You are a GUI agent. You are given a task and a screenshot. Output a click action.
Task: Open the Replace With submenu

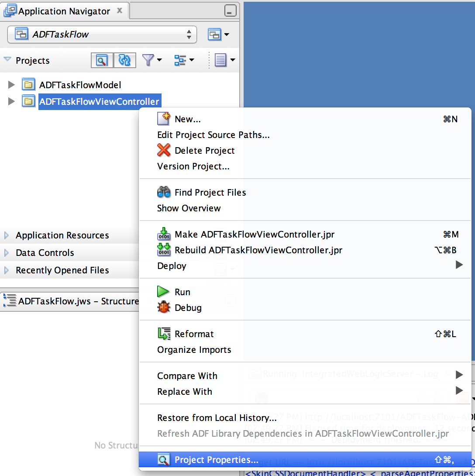(x=305, y=392)
